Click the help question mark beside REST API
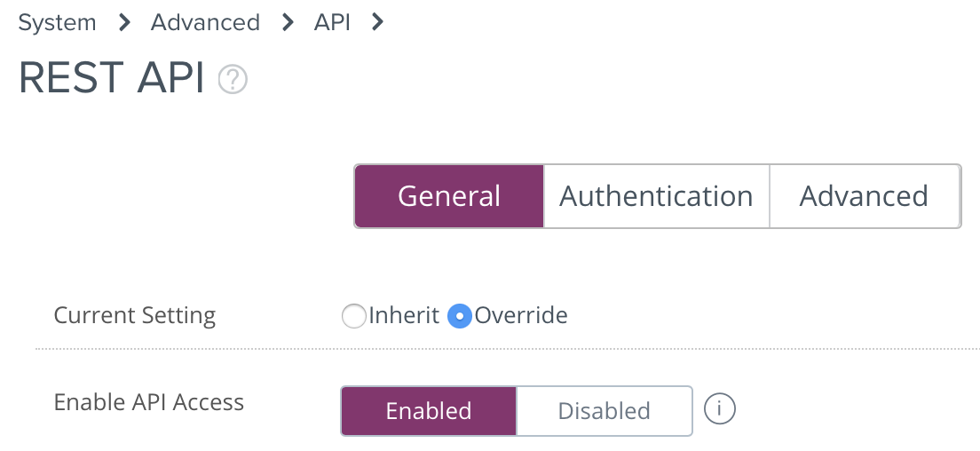Screen dimensions: 980x451 (x=233, y=80)
